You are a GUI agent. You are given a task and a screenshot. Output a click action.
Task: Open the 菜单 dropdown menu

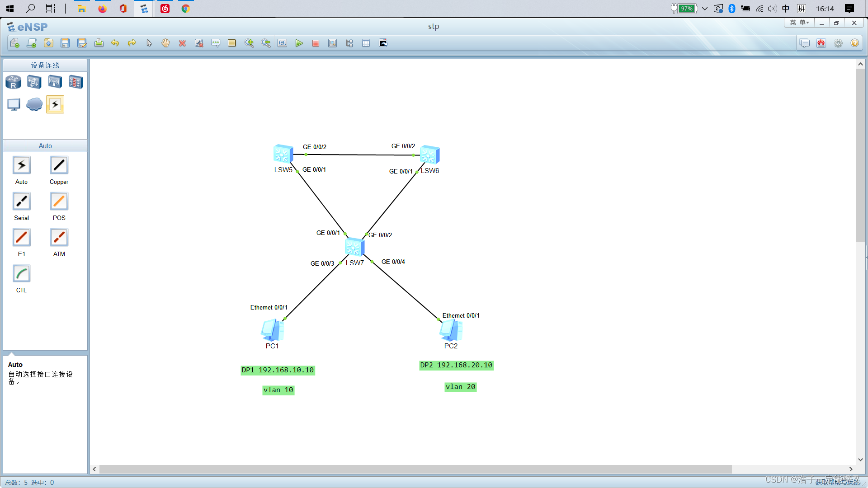(x=799, y=23)
